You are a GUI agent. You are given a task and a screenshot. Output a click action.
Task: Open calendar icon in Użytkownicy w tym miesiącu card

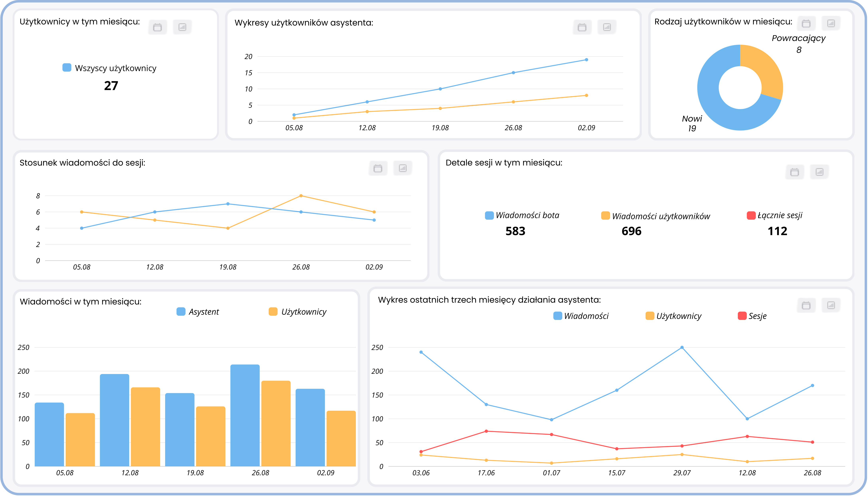click(157, 27)
